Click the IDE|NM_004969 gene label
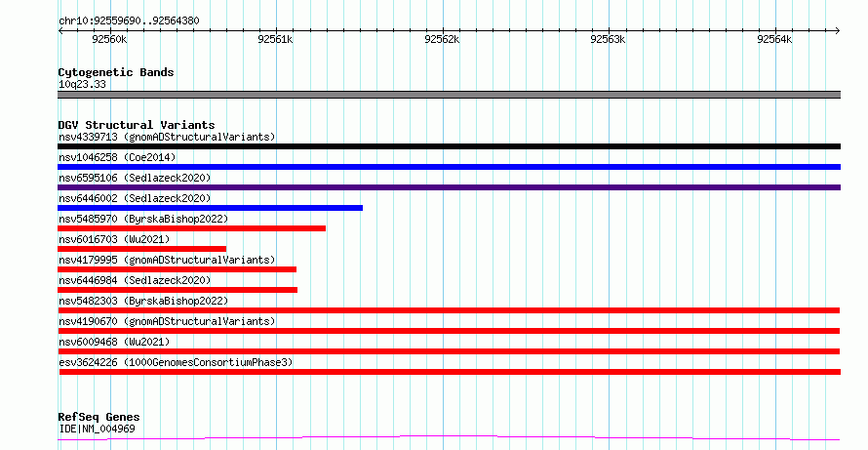The height and width of the screenshot is (450, 868). point(97,429)
